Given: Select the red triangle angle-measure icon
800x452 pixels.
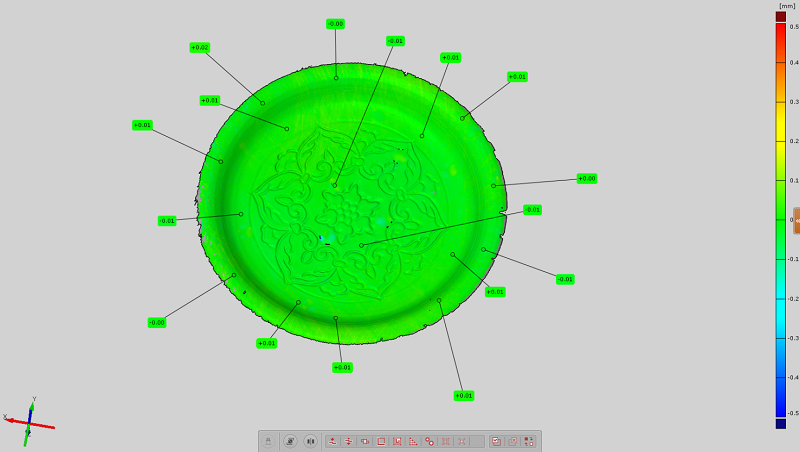Looking at the screenshot, I should [x=413, y=441].
